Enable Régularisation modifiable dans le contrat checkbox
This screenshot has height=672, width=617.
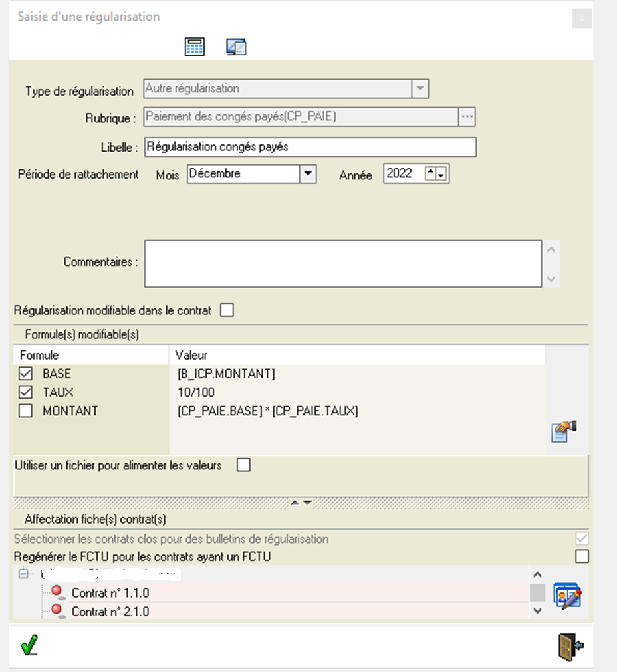tap(227, 310)
